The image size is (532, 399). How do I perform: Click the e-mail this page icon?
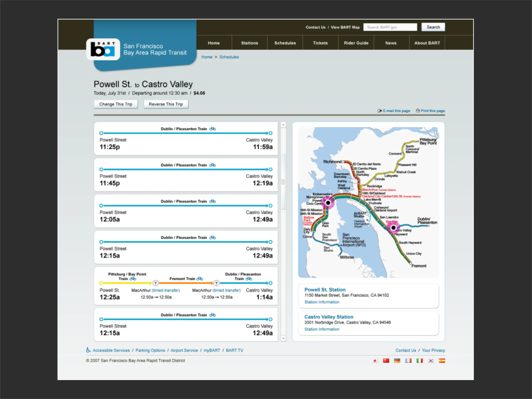coord(380,111)
